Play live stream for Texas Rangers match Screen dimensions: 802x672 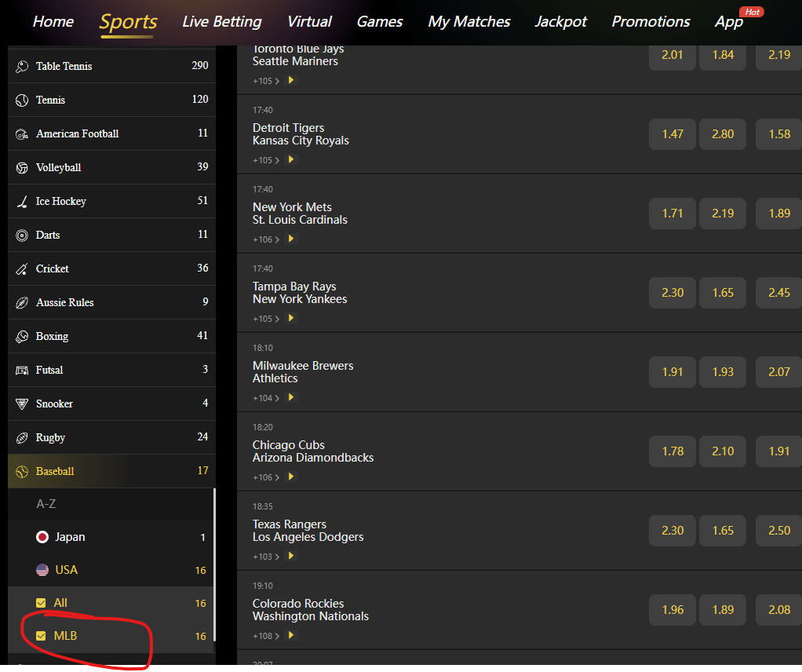[x=290, y=556]
